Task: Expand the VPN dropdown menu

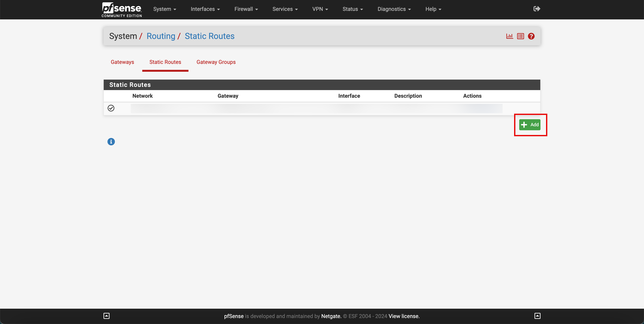Action: coord(320,9)
